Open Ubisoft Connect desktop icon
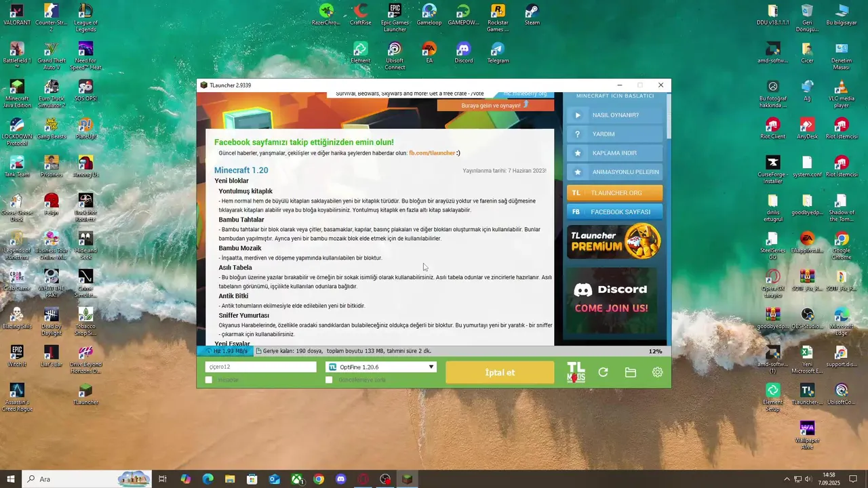This screenshot has height=488, width=868. 395,56
